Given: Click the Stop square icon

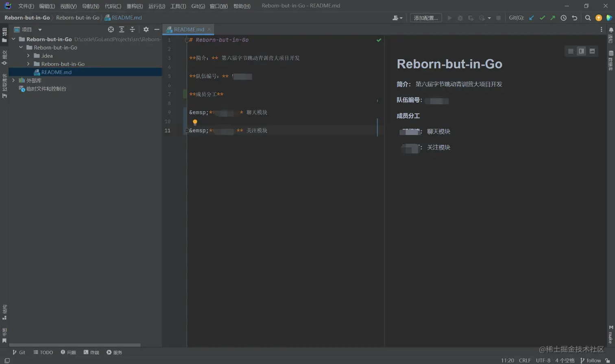Looking at the screenshot, I should pyautogui.click(x=498, y=18).
